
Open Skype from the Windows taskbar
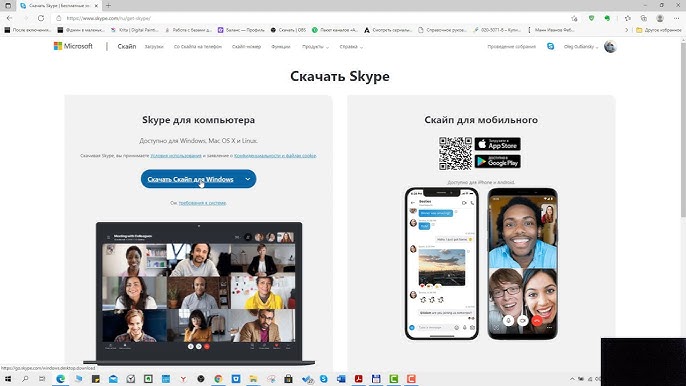click(323, 379)
